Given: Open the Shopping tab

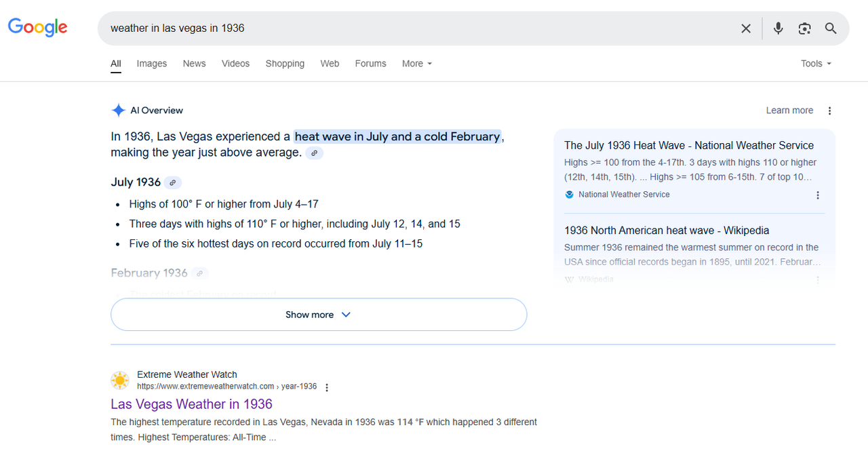Looking at the screenshot, I should tap(285, 64).
